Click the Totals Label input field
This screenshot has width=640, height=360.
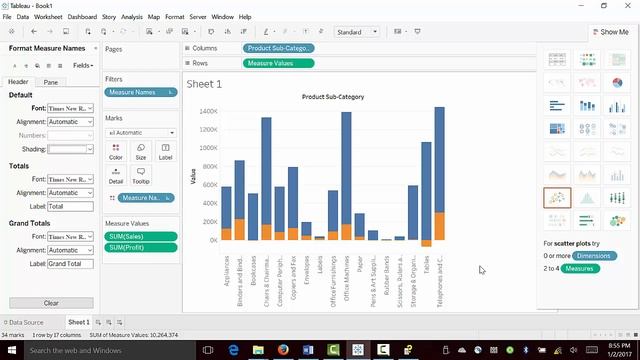(71, 207)
